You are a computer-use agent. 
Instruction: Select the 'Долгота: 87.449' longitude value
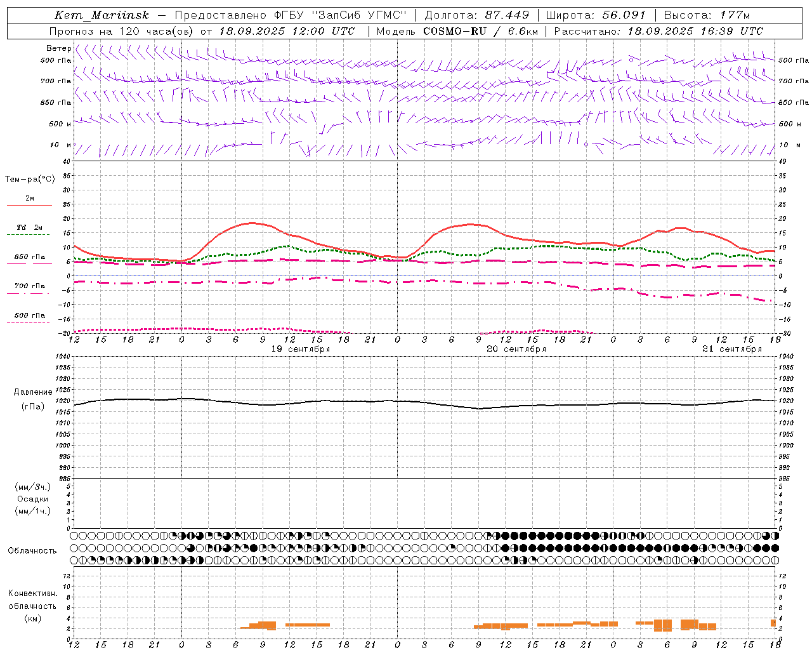point(477,15)
